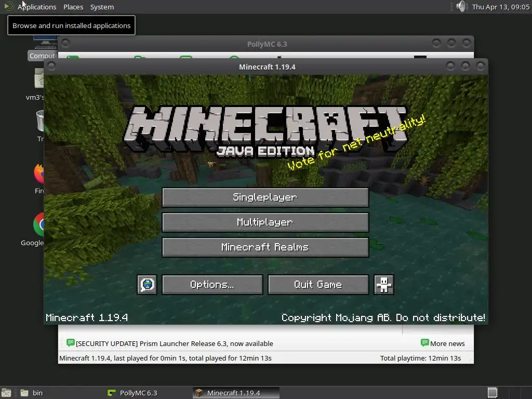
Task: Open the Applications menu
Action: [x=37, y=7]
